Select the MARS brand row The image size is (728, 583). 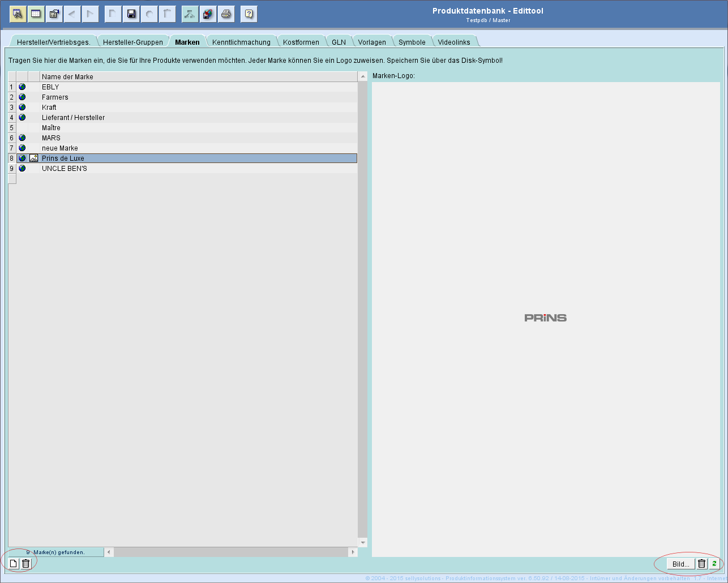(51, 138)
